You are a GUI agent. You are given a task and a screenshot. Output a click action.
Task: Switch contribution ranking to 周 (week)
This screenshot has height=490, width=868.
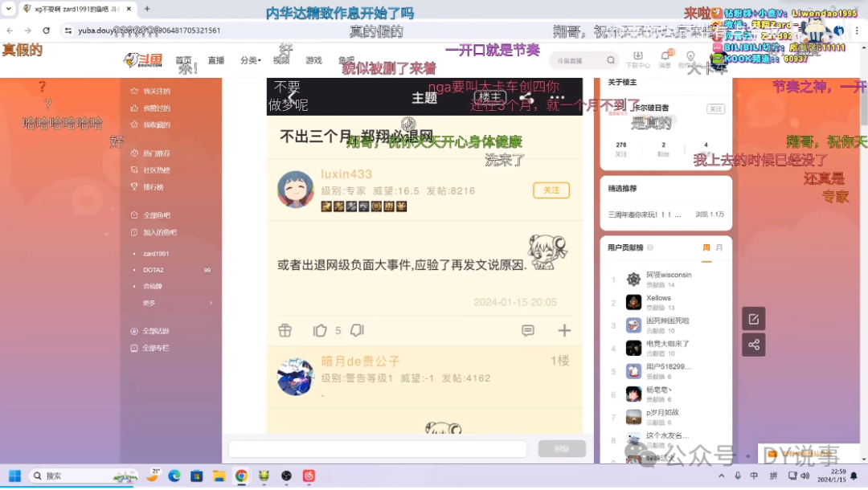[706, 247]
